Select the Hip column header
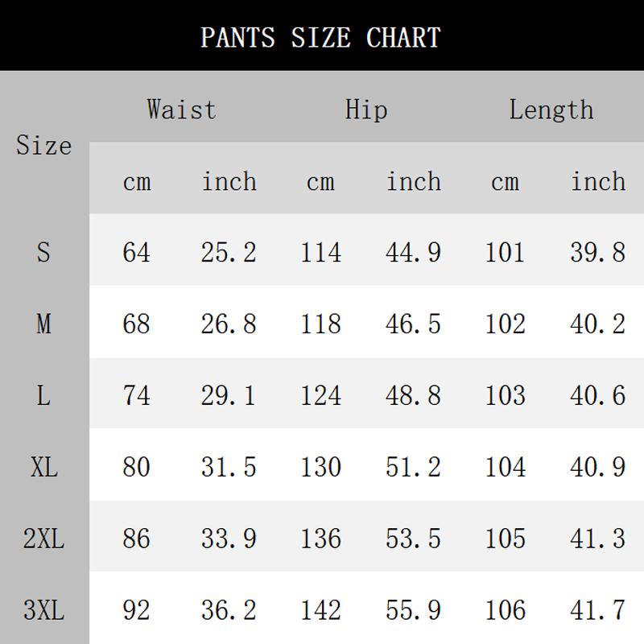 pyautogui.click(x=366, y=109)
